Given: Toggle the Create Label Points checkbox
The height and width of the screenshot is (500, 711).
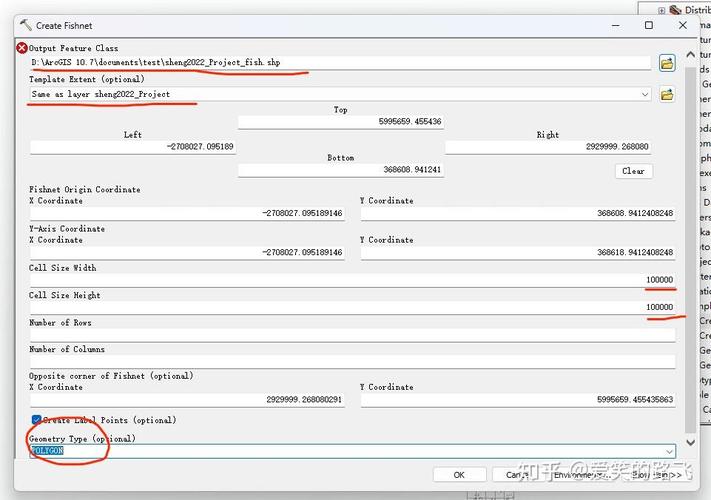Looking at the screenshot, I should [36, 420].
